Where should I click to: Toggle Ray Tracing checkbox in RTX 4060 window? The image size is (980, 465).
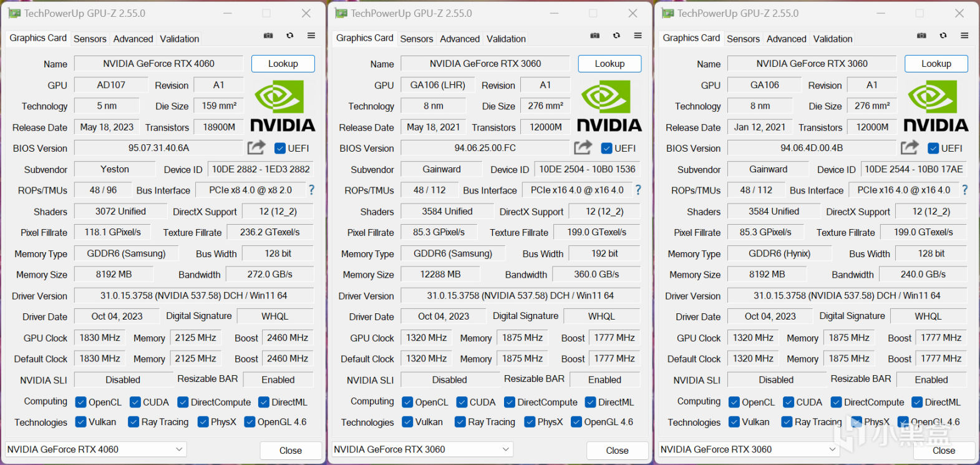click(x=133, y=422)
